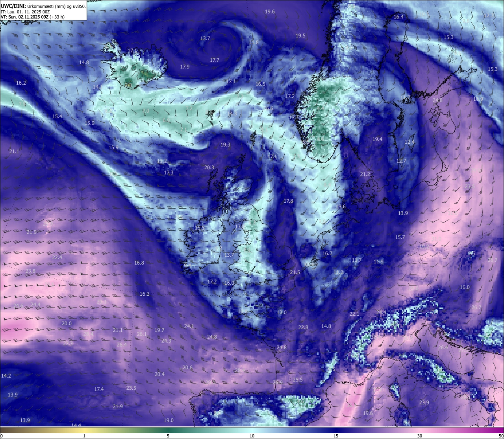Viewport: 504px width, 439px height.
Task: Click the IT: Lau. 01. 11. 2025 00Z line
Action: pyautogui.click(x=25, y=12)
